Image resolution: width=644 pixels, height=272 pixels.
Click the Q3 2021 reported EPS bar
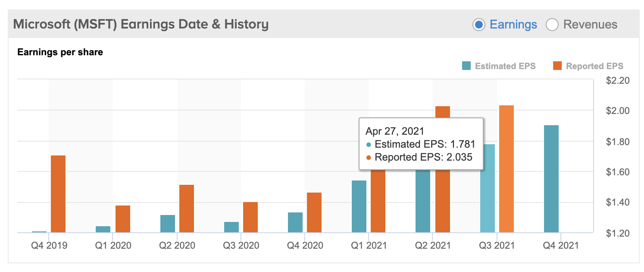506,169
